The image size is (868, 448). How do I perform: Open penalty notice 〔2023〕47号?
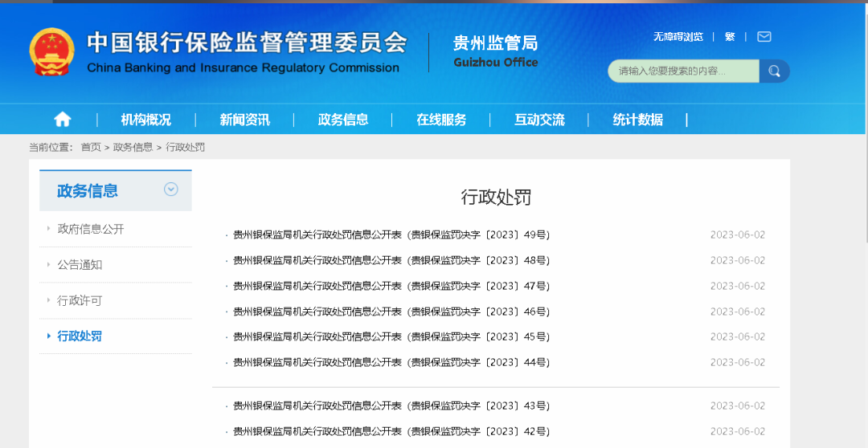point(391,286)
